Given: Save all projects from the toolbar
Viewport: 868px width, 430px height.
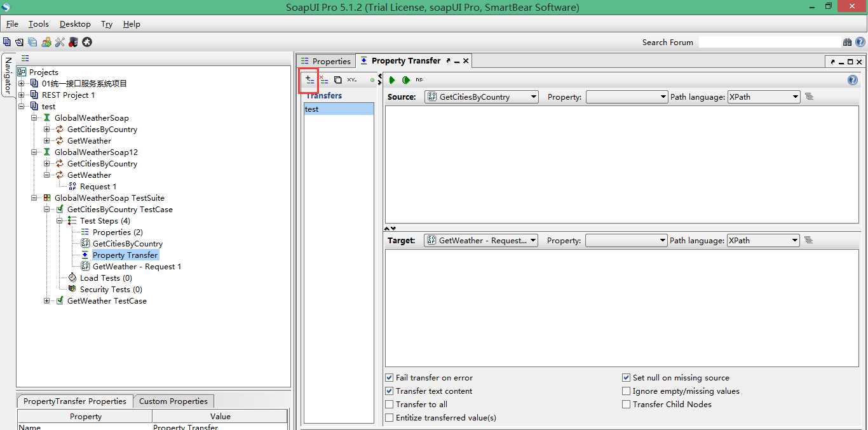Looking at the screenshot, I should tap(32, 42).
